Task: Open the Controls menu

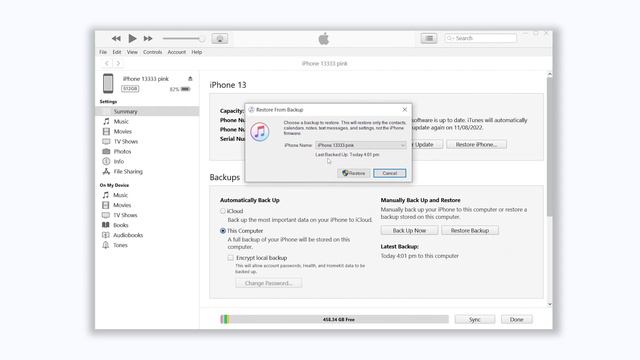Action: (152, 52)
